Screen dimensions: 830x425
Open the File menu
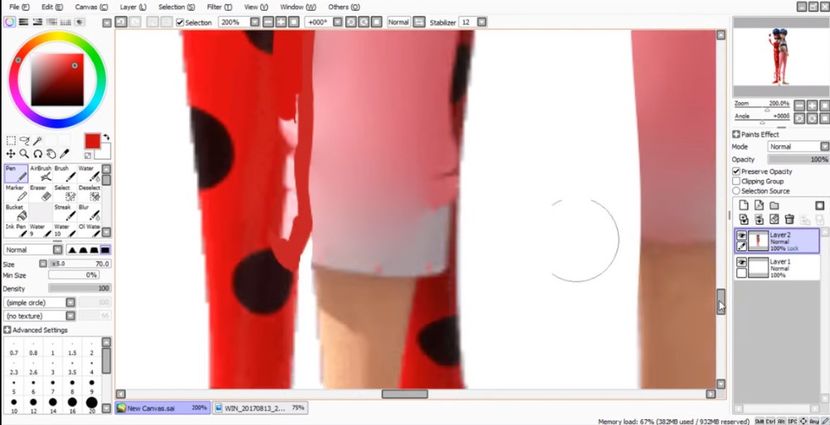(x=19, y=7)
